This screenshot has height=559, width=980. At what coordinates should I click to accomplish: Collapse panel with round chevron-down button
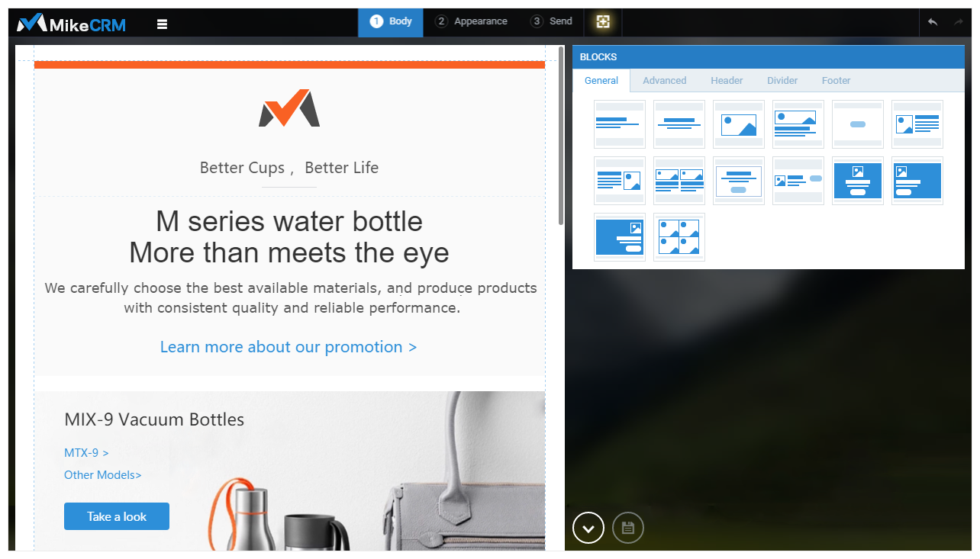588,528
